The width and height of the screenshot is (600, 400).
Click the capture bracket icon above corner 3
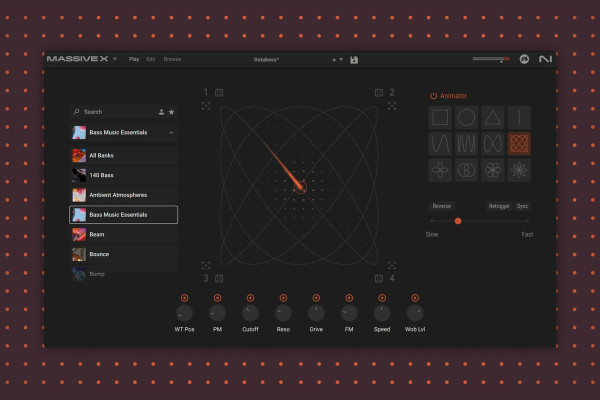point(206,265)
